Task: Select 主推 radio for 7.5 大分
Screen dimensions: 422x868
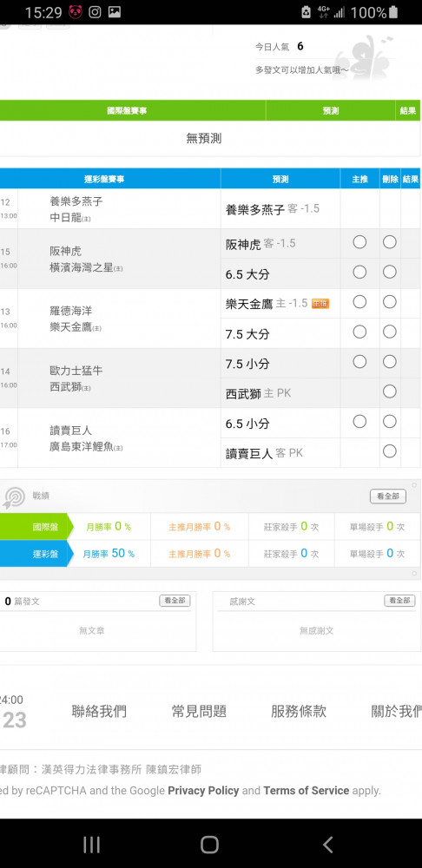Action: pos(359,332)
